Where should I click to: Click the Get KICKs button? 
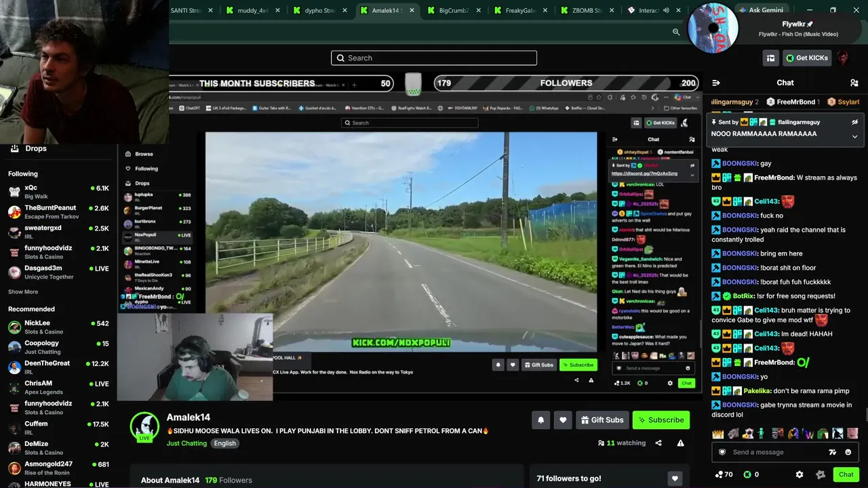tap(807, 58)
